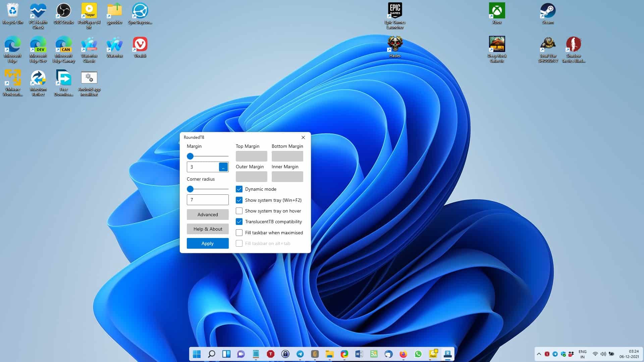
Task: Open Firefox from the taskbar
Action: [x=404, y=354]
